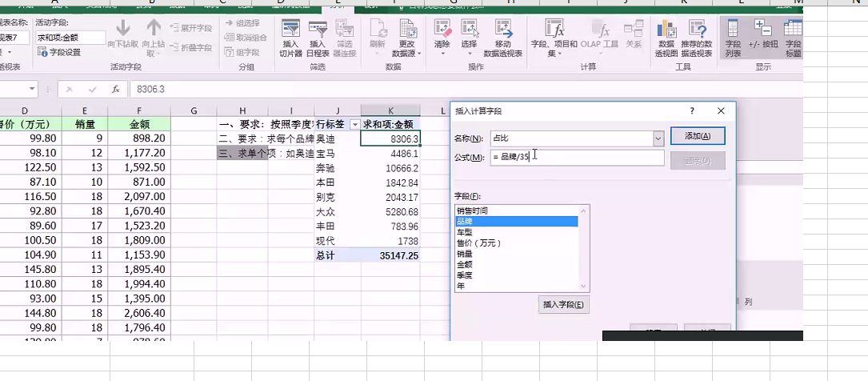The image size is (868, 381).
Task: Click Group Selection (组选择)
Action: 242,23
